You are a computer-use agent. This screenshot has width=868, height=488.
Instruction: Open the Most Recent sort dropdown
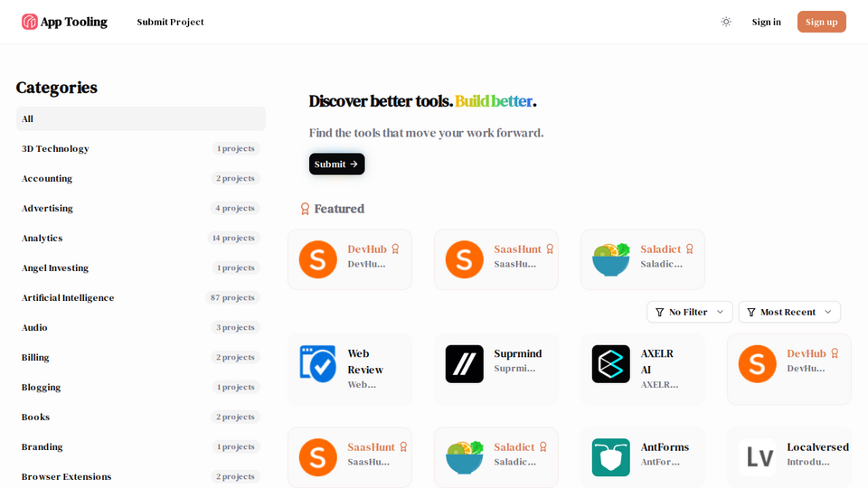(789, 312)
